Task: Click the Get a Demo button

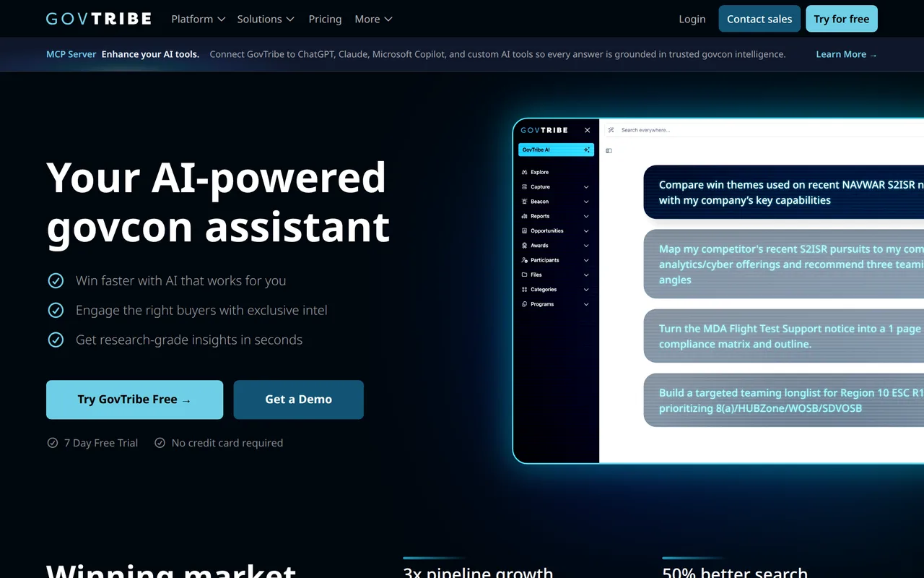Action: 299,400
